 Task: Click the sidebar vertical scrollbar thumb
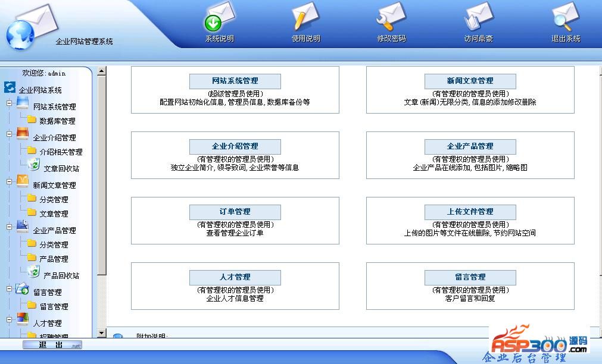101,175
